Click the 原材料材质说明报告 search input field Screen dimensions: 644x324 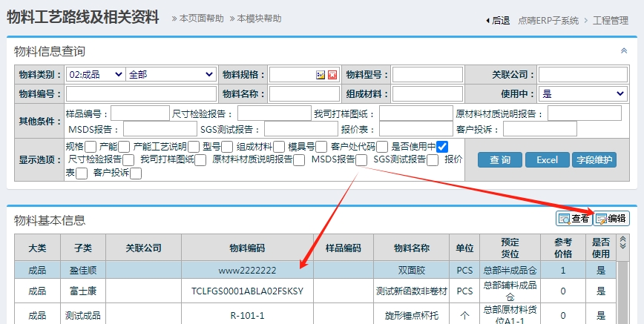[585, 113]
